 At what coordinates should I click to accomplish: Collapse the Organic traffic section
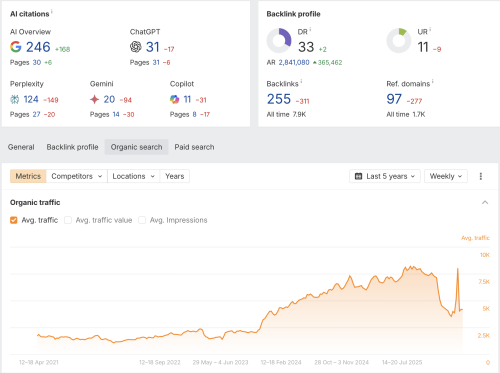click(x=485, y=202)
